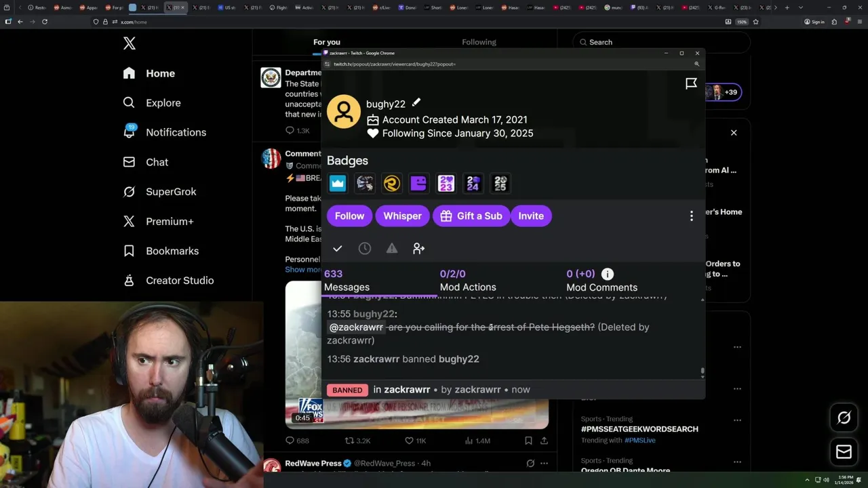Click the blue crown Prime badge

coord(338,183)
